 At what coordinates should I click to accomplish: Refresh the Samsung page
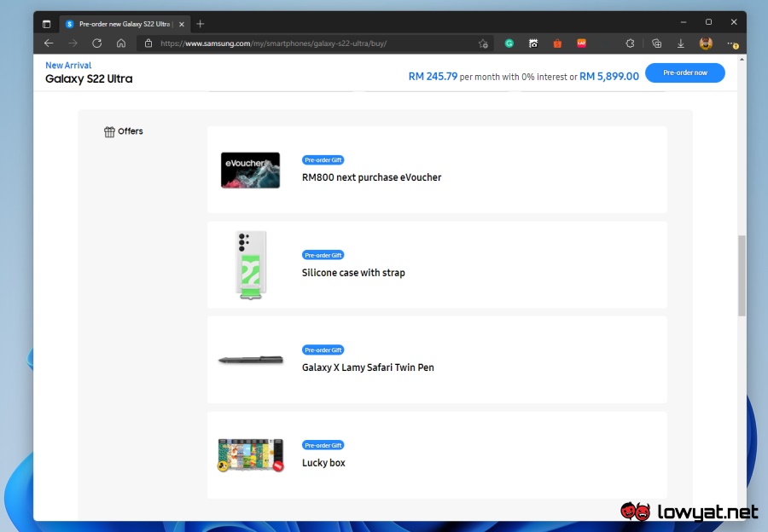point(97,43)
